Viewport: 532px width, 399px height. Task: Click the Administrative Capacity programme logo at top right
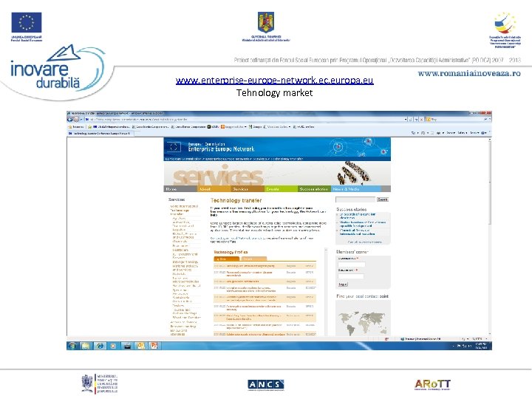click(505, 30)
